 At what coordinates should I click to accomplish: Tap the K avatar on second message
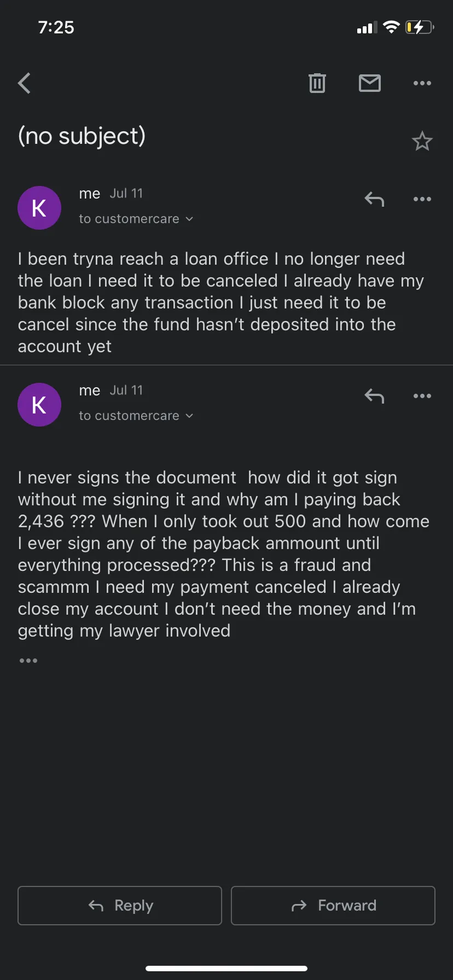coord(39,405)
